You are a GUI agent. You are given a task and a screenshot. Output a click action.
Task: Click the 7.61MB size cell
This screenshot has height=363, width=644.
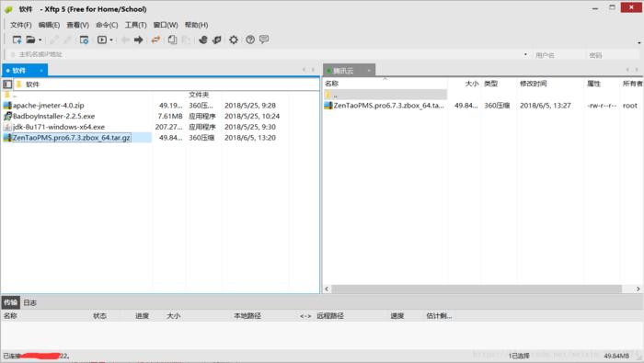(170, 116)
